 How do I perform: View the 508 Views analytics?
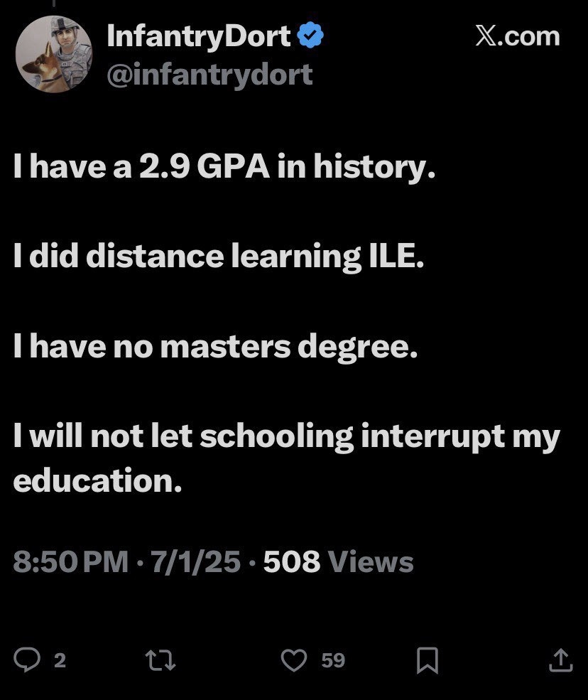[338, 562]
